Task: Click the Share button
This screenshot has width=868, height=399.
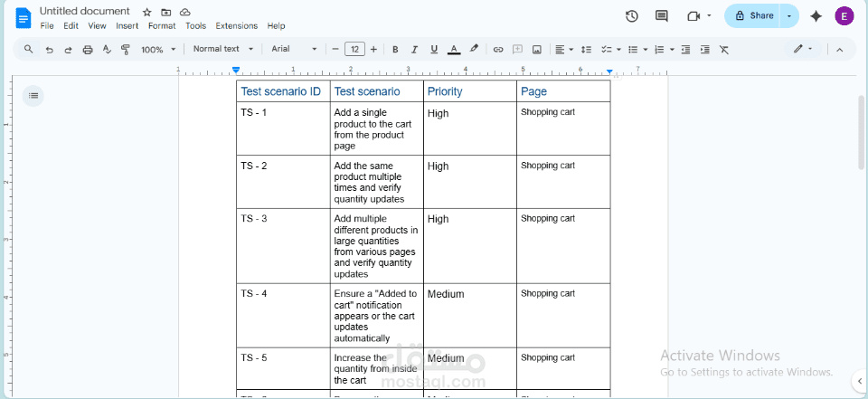Action: pyautogui.click(x=753, y=16)
